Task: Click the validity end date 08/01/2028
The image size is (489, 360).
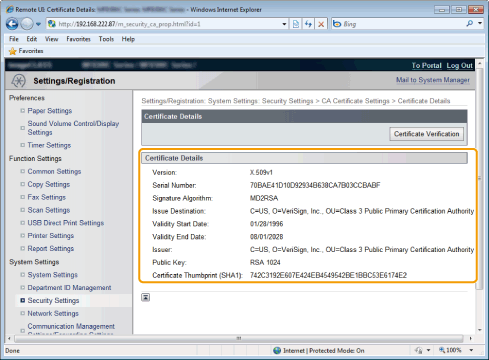Action: [266, 237]
